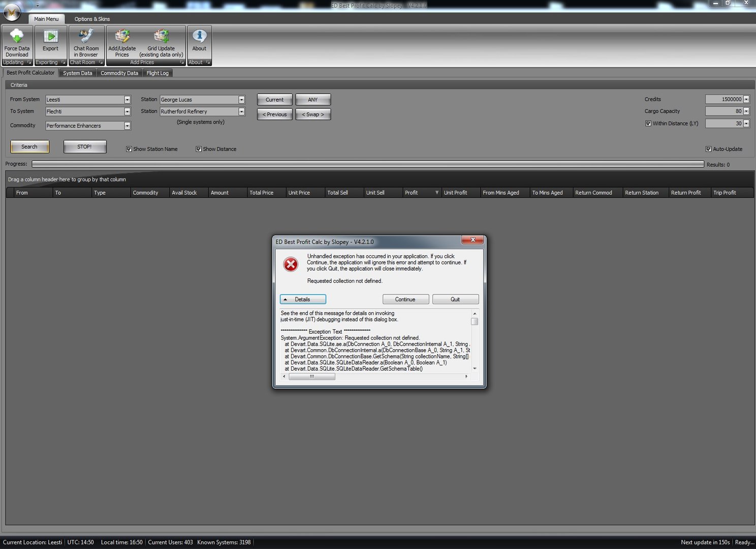Click the search progress bar
Viewport: 756px width, 549px height.
[368, 164]
